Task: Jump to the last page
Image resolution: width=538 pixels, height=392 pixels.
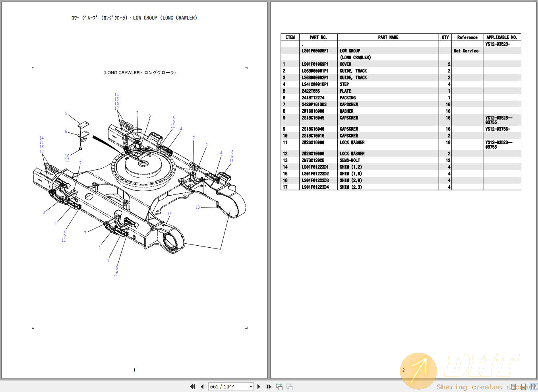Action: (x=269, y=386)
